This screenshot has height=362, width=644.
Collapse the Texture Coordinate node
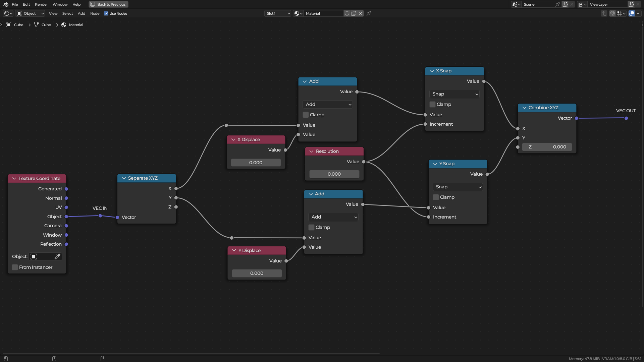(14, 178)
